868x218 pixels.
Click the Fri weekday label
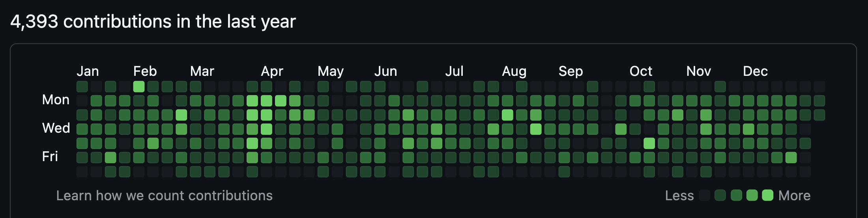(50, 156)
